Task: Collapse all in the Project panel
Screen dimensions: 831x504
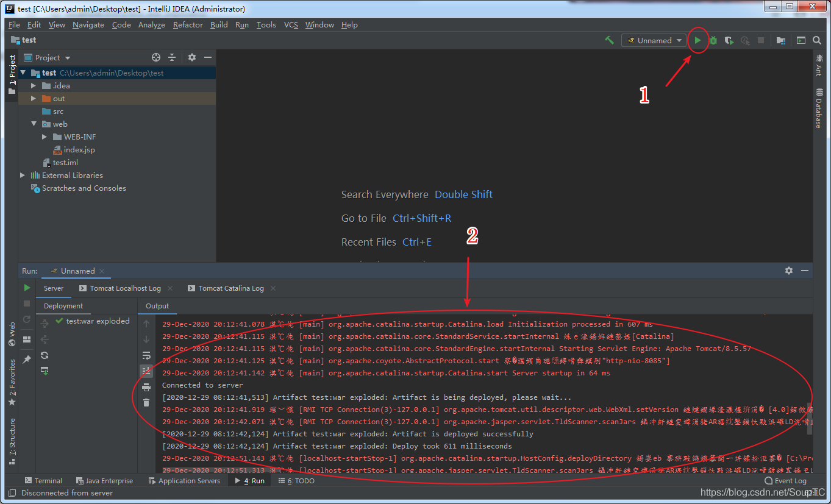Action: point(172,57)
